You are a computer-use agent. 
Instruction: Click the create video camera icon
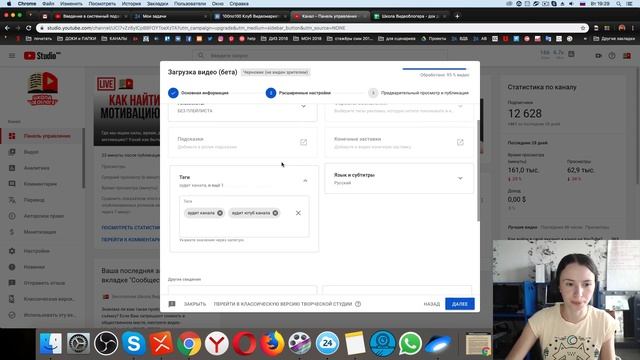point(598,56)
